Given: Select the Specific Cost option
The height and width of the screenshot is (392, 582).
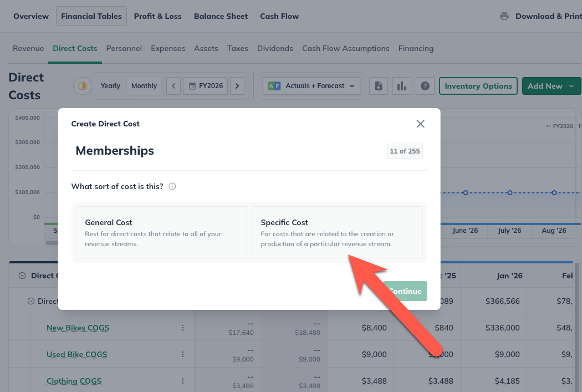Looking at the screenshot, I should click(x=337, y=233).
